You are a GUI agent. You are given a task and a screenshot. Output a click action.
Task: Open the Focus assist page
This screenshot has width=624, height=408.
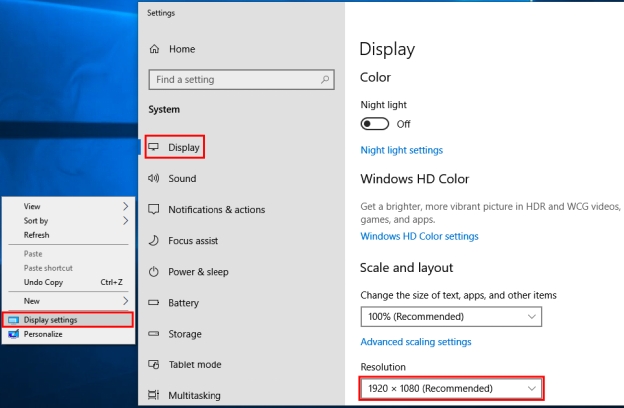193,240
